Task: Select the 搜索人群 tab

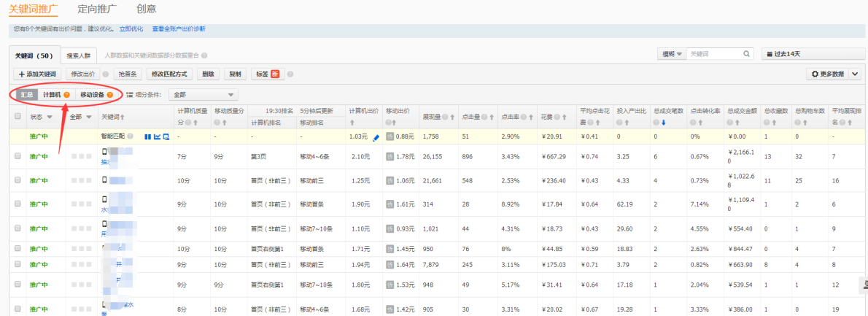Action: 79,55
